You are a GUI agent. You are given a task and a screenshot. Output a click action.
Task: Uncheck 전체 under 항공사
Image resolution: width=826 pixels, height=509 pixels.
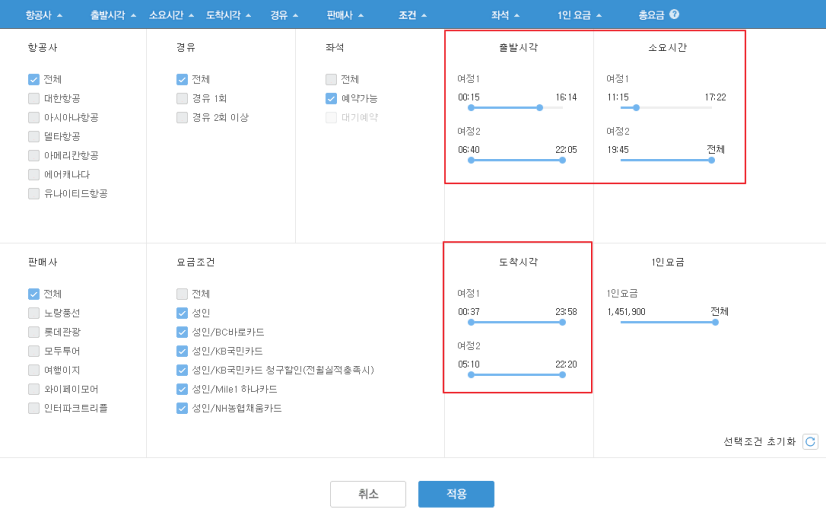[34, 80]
